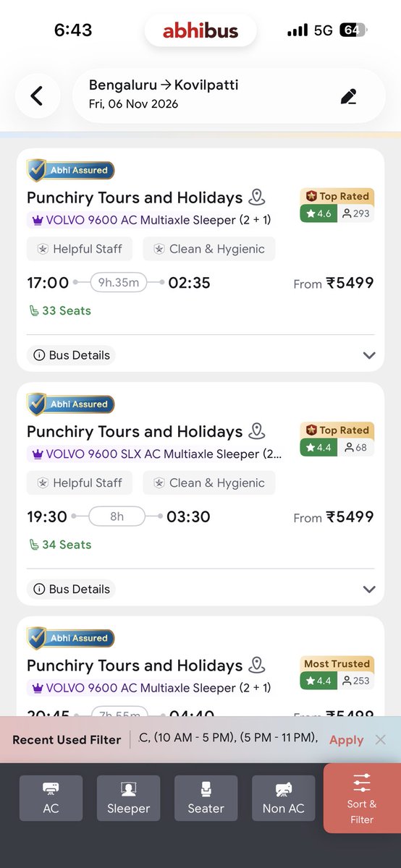Tap location pin on third Punchiry listing

(x=256, y=665)
